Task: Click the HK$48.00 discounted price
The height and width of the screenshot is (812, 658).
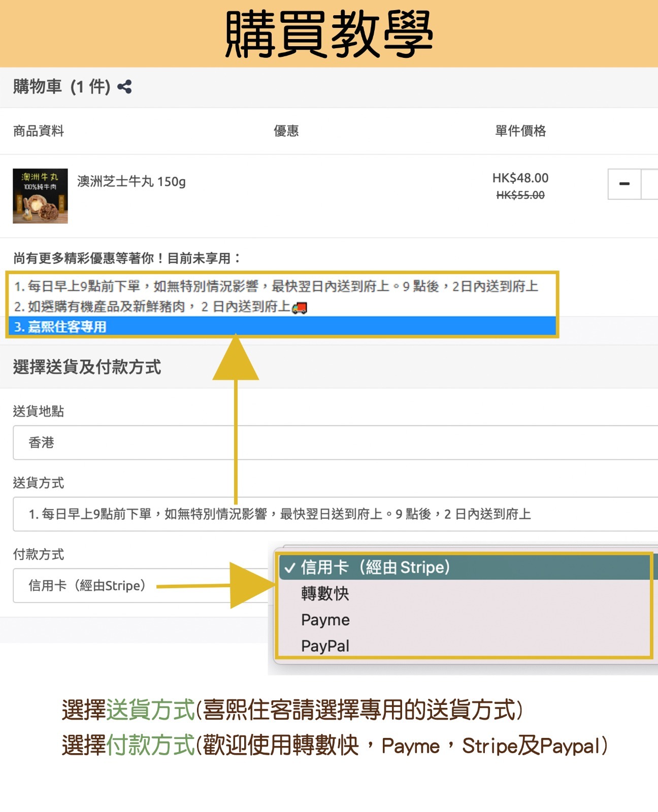Action: click(x=520, y=178)
